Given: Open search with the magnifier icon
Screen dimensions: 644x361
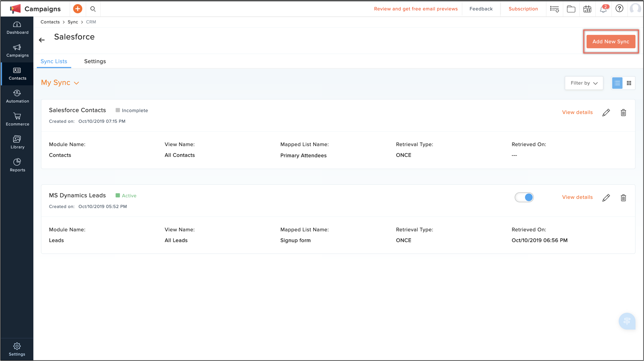Looking at the screenshot, I should [x=93, y=9].
